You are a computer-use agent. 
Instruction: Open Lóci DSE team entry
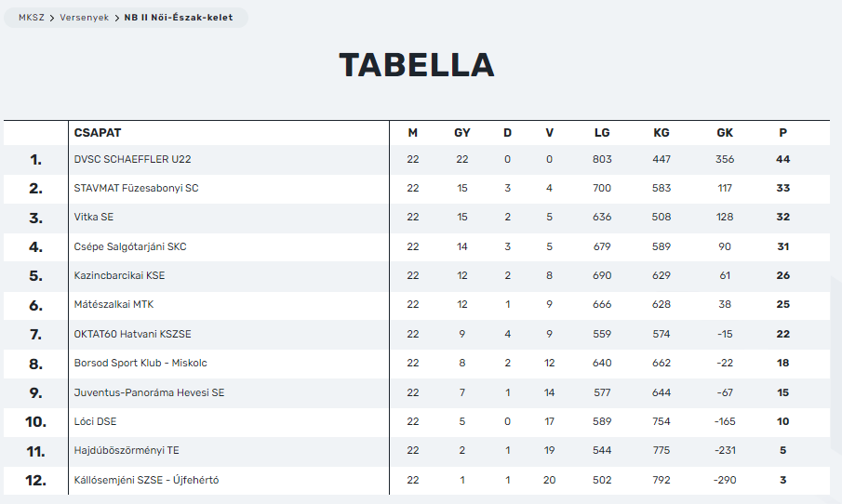[96, 421]
